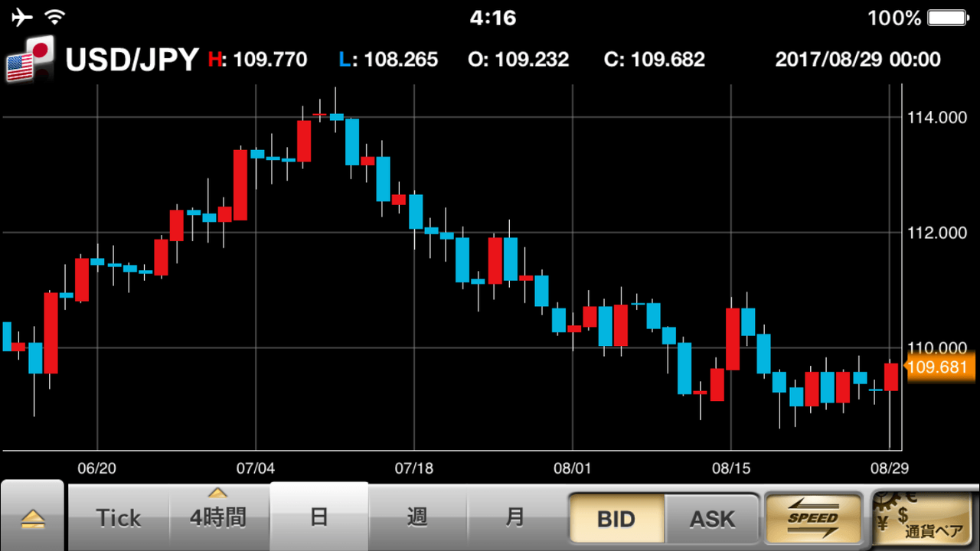980x551 pixels.
Task: Tap the USD/JPY flag icon
Action: tap(30, 58)
